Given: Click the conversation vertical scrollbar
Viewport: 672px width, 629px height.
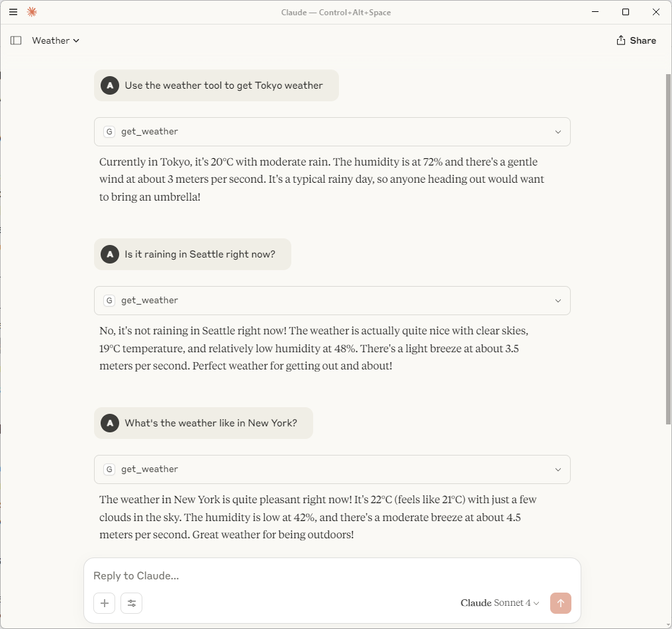Looking at the screenshot, I should point(668,248).
